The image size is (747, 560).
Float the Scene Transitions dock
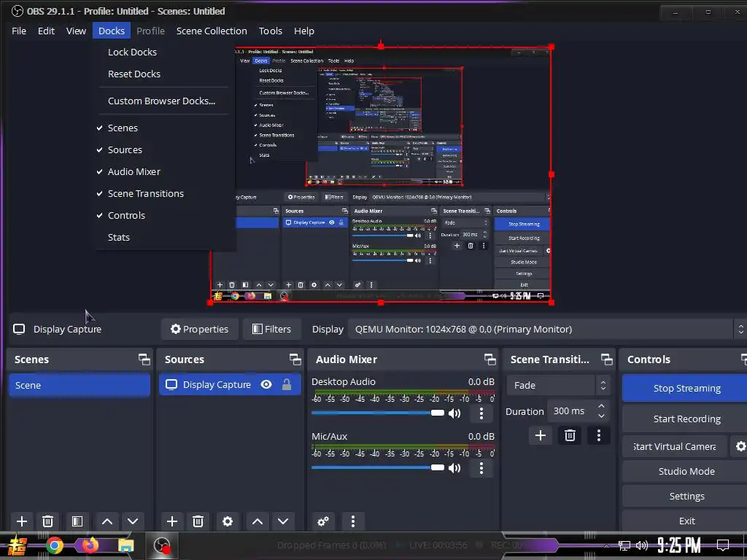click(x=606, y=359)
